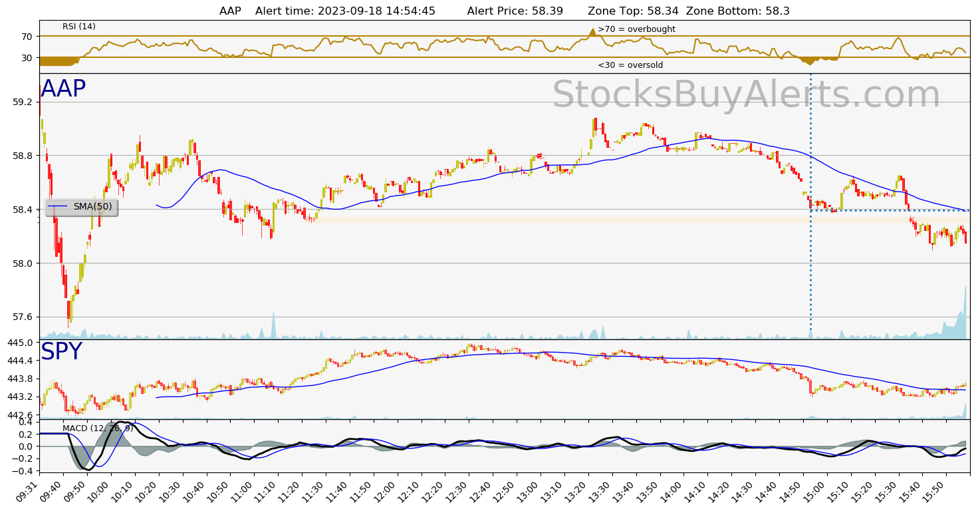
Task: Click the AAP price axis label 58.4
Action: click(22, 210)
